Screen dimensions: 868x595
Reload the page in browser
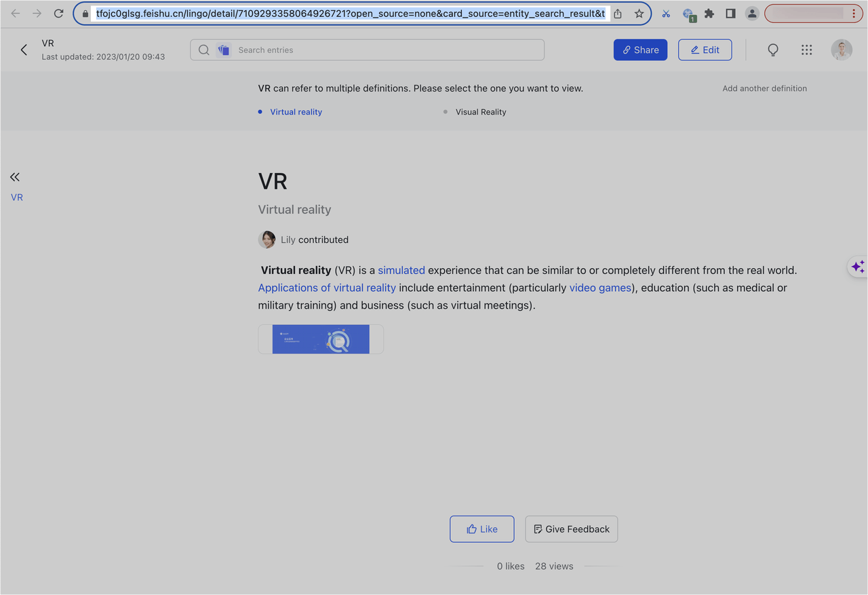tap(59, 14)
